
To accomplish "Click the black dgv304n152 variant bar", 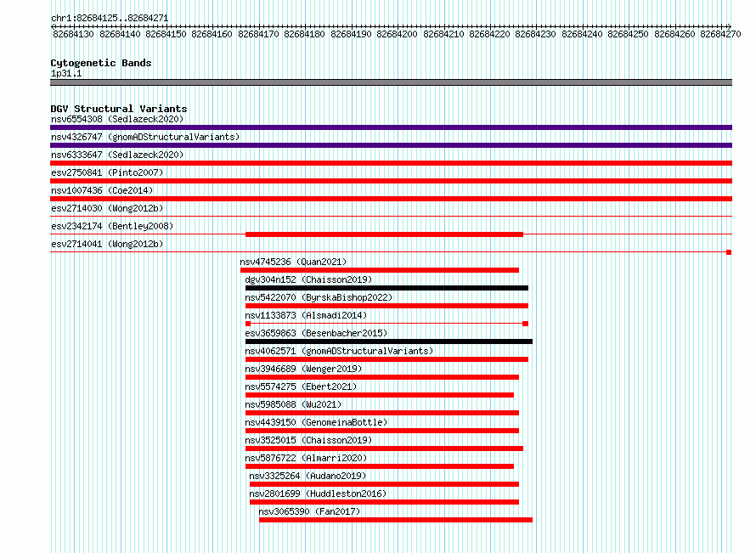I will pyautogui.click(x=386, y=288).
